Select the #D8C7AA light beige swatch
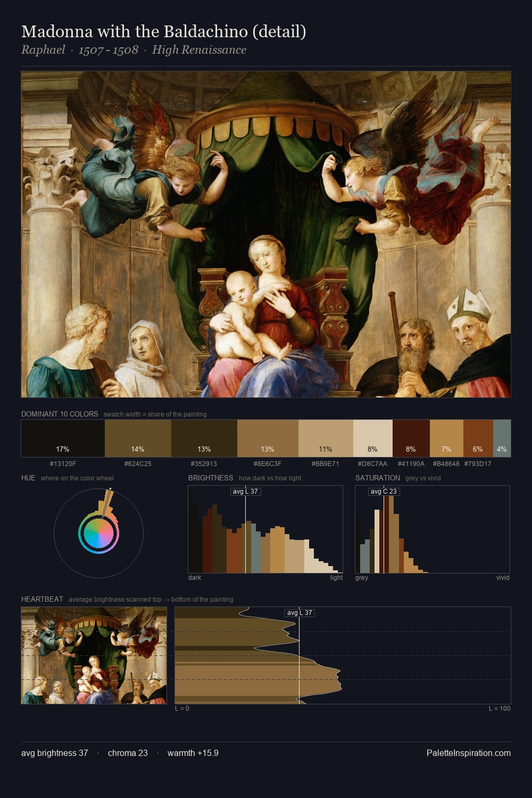 click(373, 438)
